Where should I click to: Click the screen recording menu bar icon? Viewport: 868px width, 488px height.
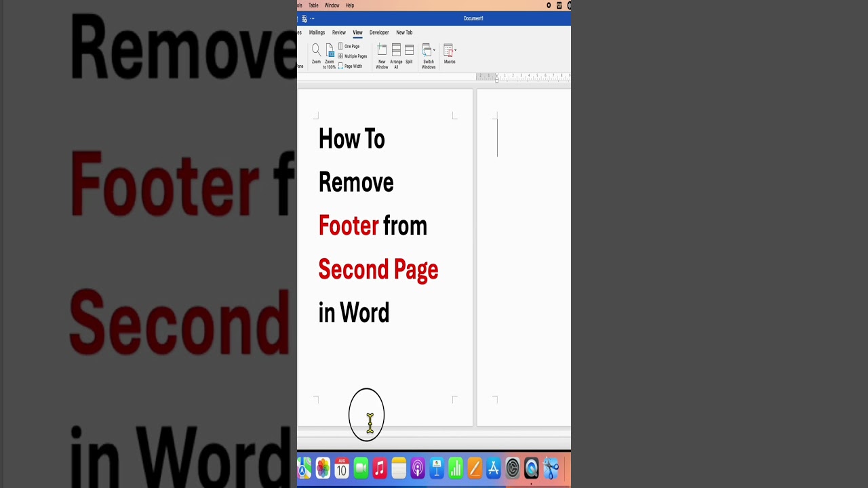pyautogui.click(x=549, y=5)
